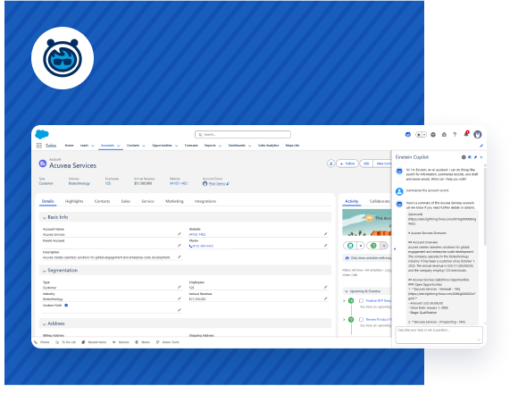Viewport: 518px width, 420px height.
Task: Collapse the Address section
Action: pyautogui.click(x=45, y=323)
